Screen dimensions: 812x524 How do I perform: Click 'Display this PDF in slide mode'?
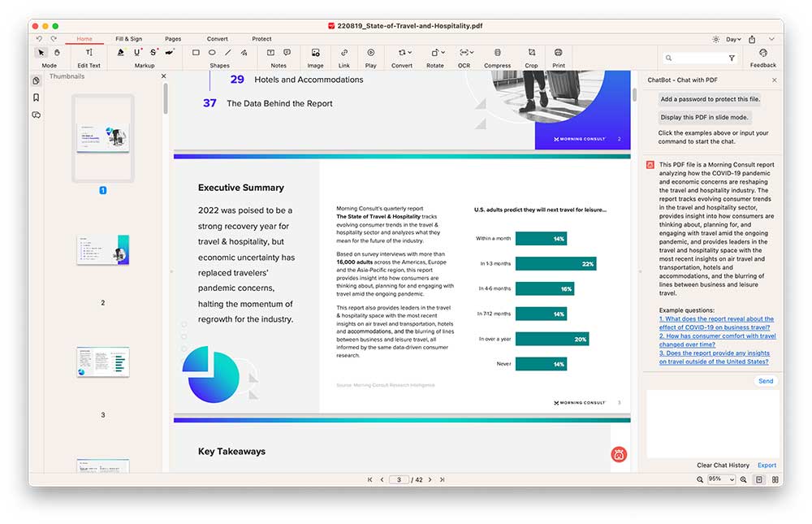(704, 117)
